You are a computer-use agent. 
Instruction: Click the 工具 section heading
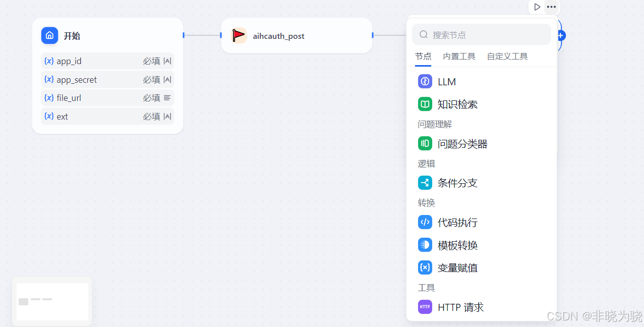(x=426, y=288)
